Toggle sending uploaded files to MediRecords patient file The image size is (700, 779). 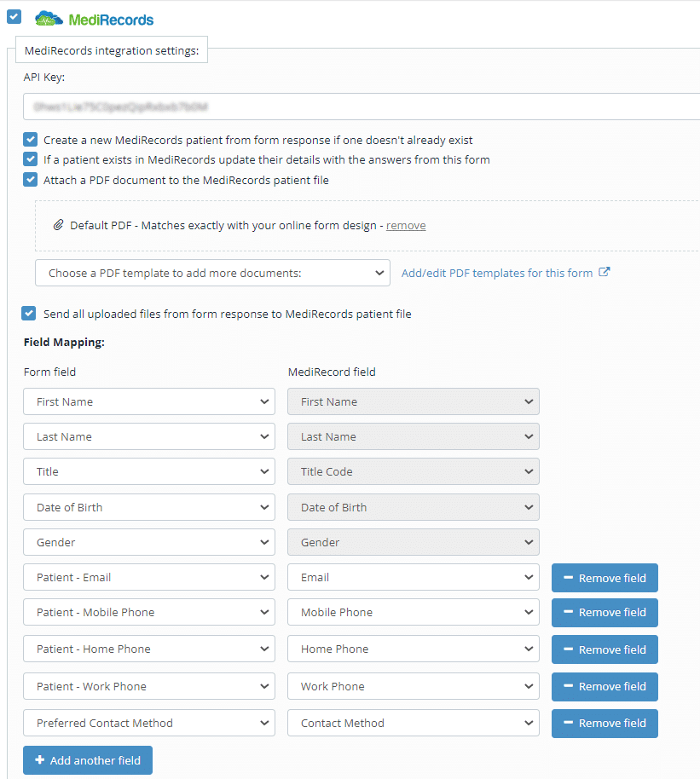28,313
